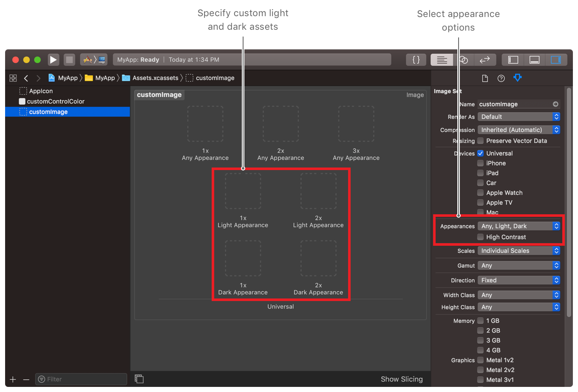Open the code review braces button
Screen dimensions: 578x392
pyautogui.click(x=416, y=60)
